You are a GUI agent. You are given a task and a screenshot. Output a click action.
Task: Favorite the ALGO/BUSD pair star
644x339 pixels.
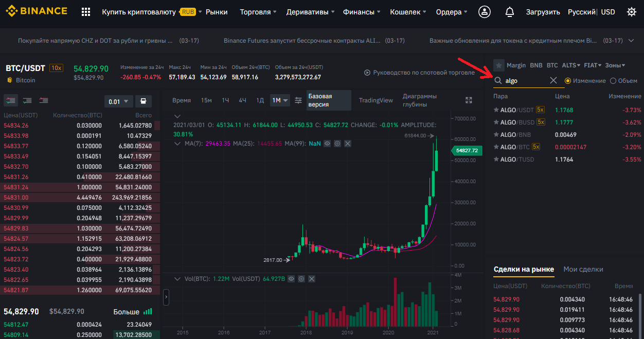pyautogui.click(x=496, y=122)
